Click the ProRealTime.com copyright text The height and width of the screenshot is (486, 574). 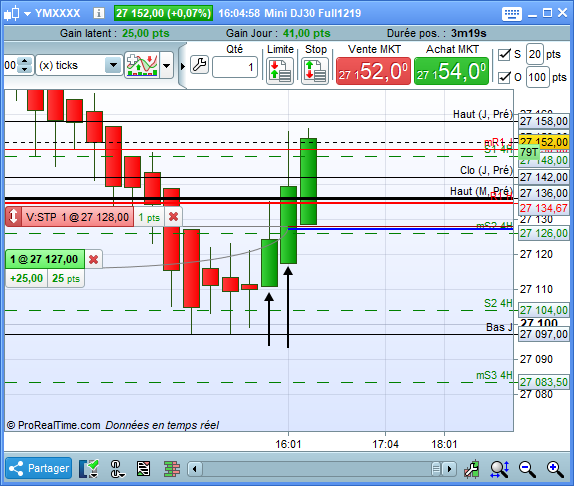53,425
